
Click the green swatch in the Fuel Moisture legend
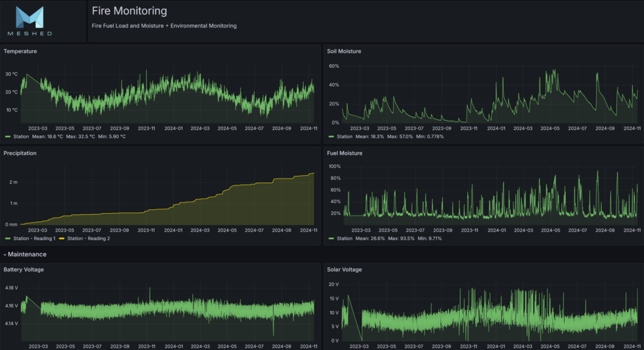click(x=331, y=238)
